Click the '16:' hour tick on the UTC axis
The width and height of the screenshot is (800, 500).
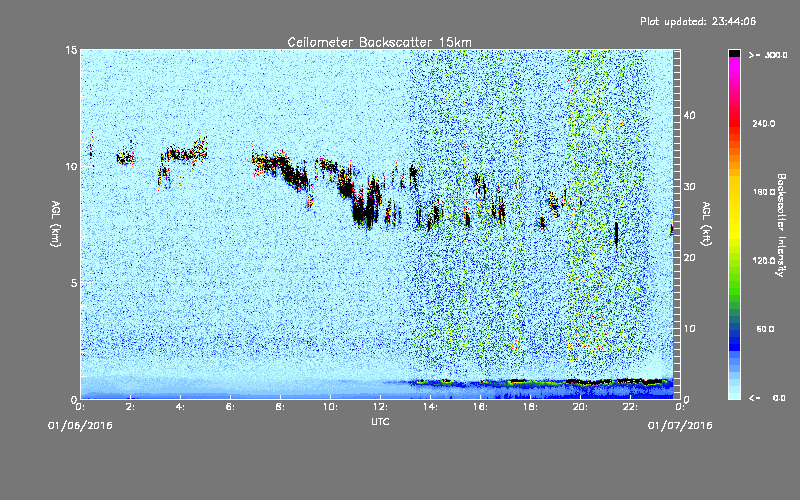(x=480, y=407)
